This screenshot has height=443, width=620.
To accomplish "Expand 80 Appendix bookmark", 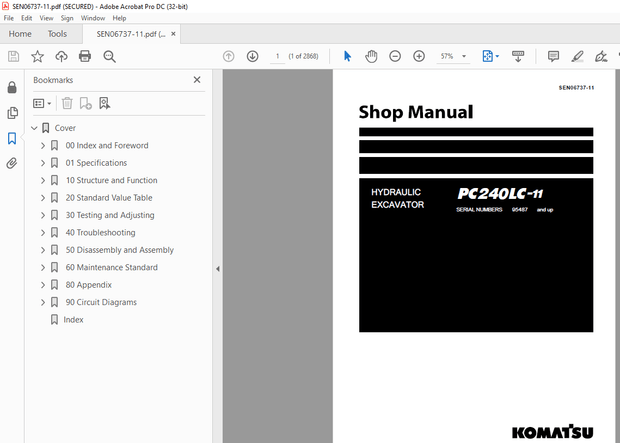I will [43, 285].
